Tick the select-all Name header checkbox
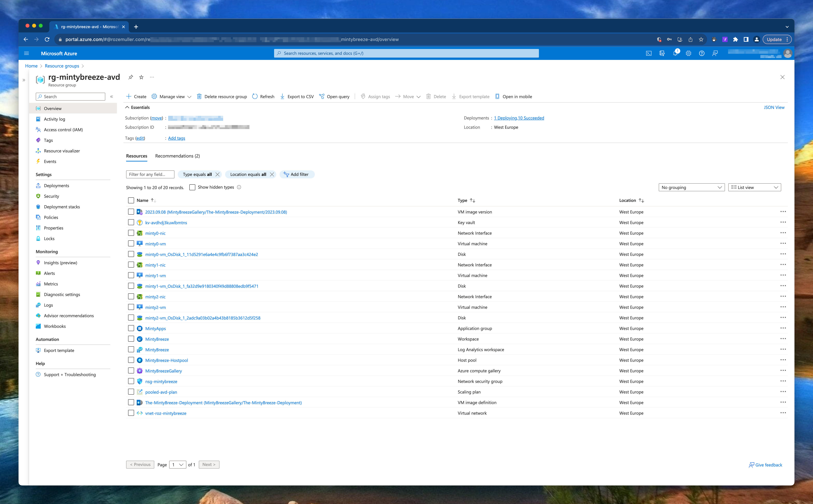 click(131, 200)
